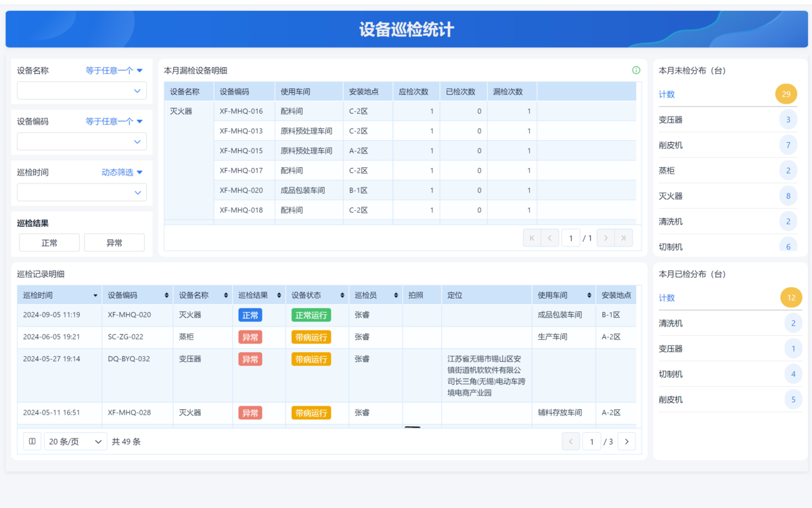Select 灭火器 in 本月未检分布 list
The height and width of the screenshot is (508, 812).
(x=671, y=196)
